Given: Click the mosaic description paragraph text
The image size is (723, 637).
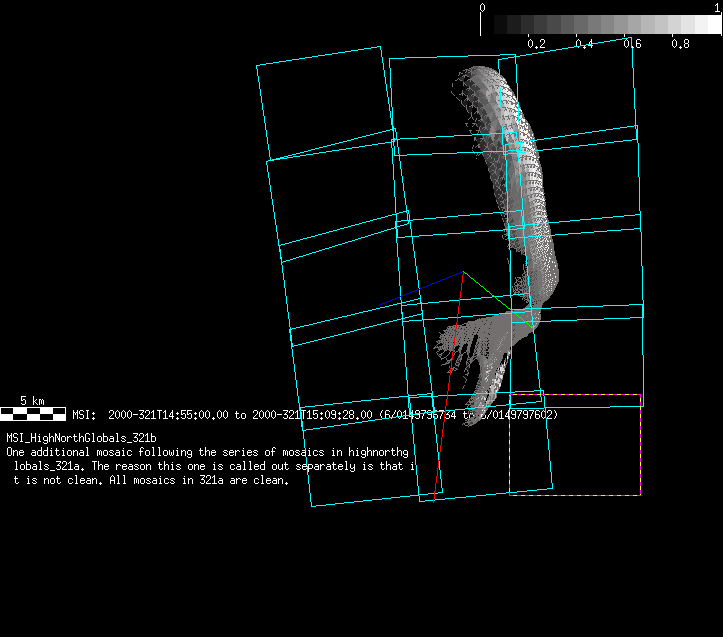Looking at the screenshot, I should tap(210, 466).
